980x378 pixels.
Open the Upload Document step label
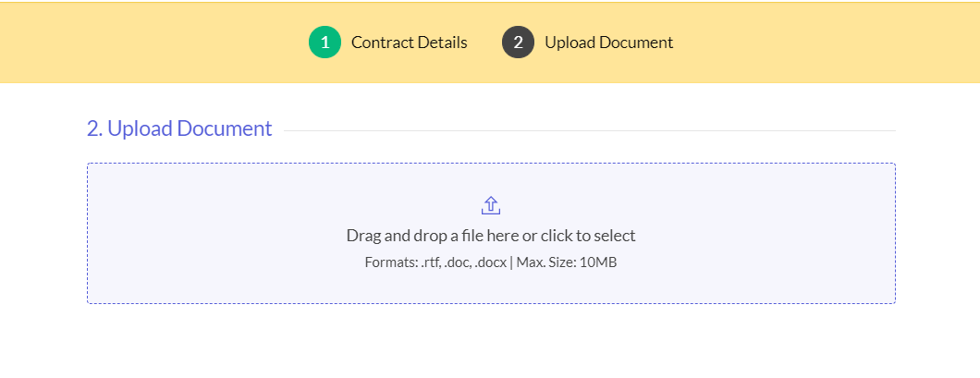608,43
